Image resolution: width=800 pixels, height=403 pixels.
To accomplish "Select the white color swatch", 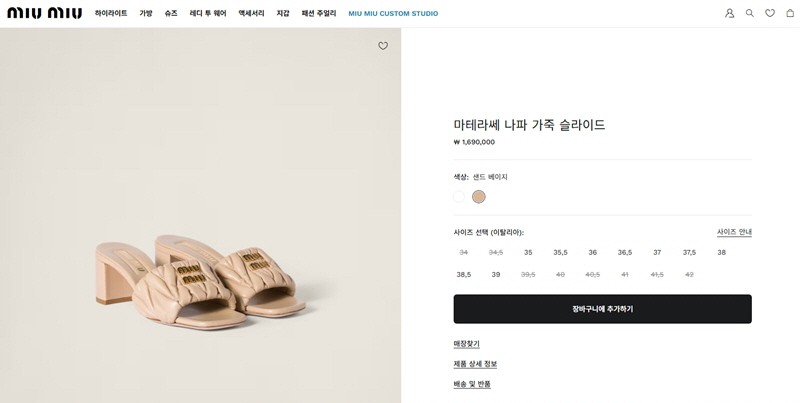I will pyautogui.click(x=459, y=196).
